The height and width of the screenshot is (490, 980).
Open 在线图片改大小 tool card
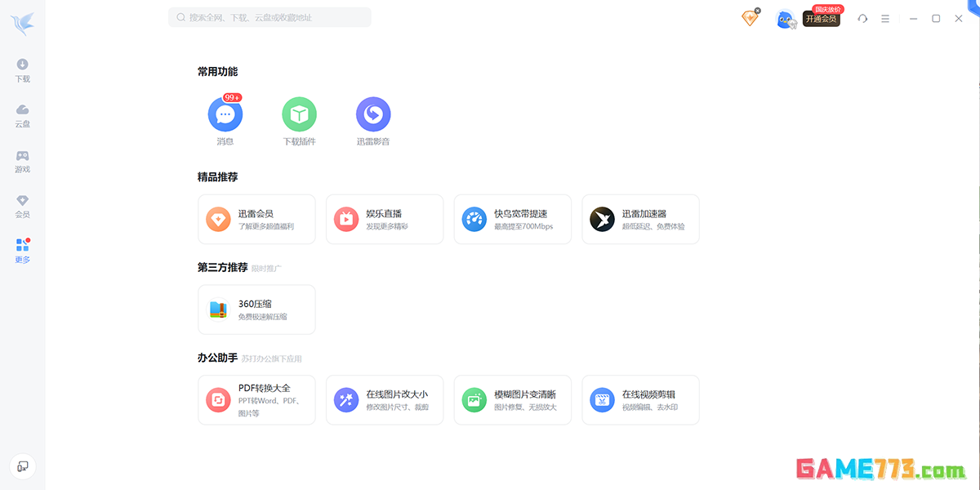[x=385, y=400]
